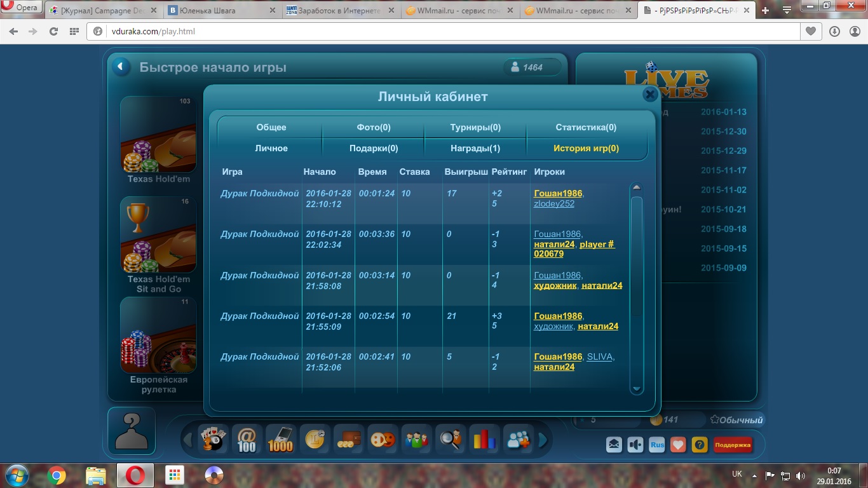Click the @100 email bonus icon
The width and height of the screenshot is (868, 488).
(246, 438)
